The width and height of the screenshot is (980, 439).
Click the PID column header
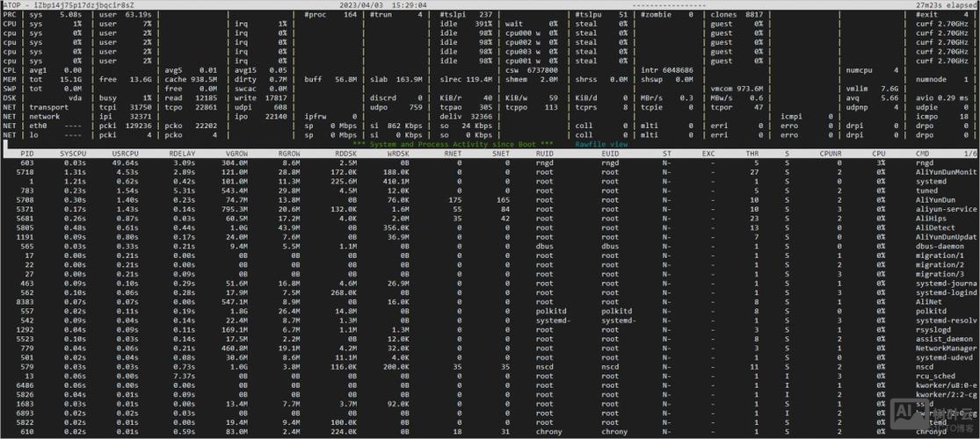click(27, 154)
